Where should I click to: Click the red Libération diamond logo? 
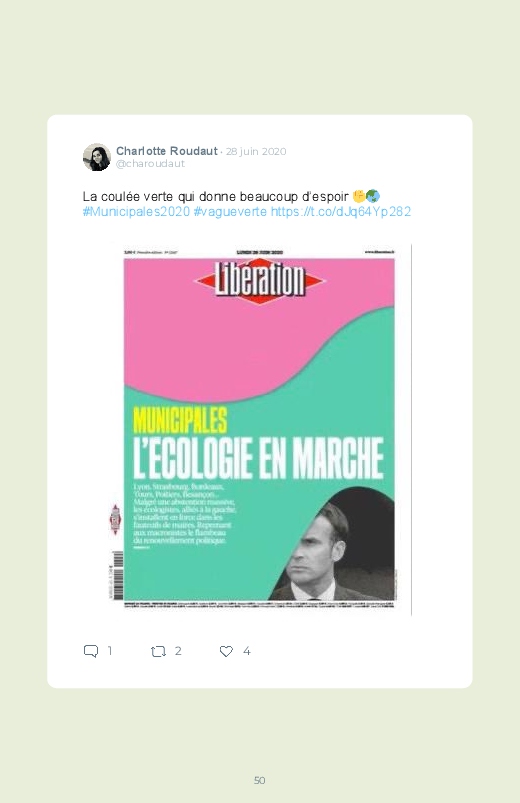click(x=259, y=280)
